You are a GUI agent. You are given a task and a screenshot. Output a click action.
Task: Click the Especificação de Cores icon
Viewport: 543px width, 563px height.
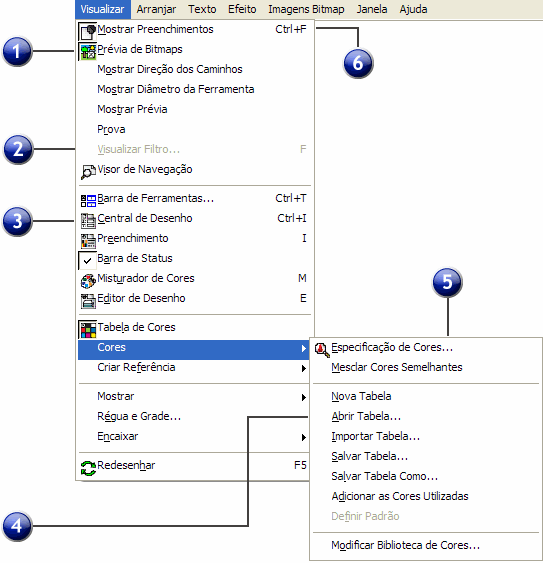click(322, 349)
